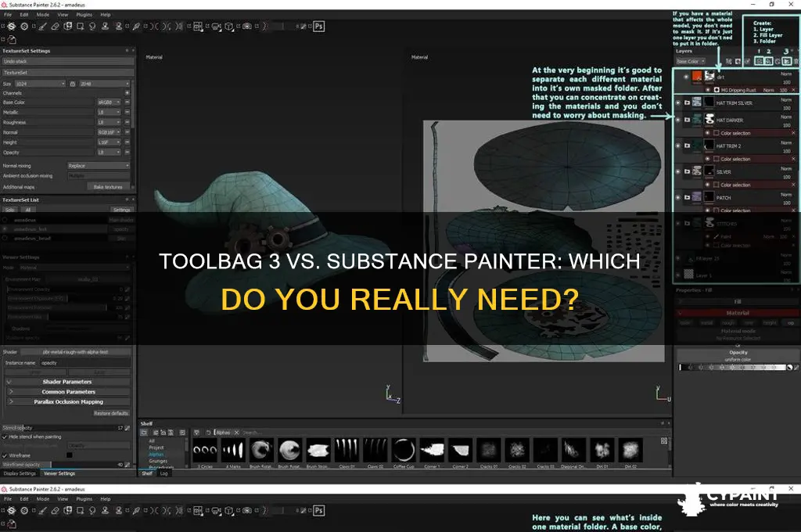Image resolution: width=801 pixels, height=532 pixels.
Task: Toggle Hide stencil when painting checkbox
Action: [5, 437]
